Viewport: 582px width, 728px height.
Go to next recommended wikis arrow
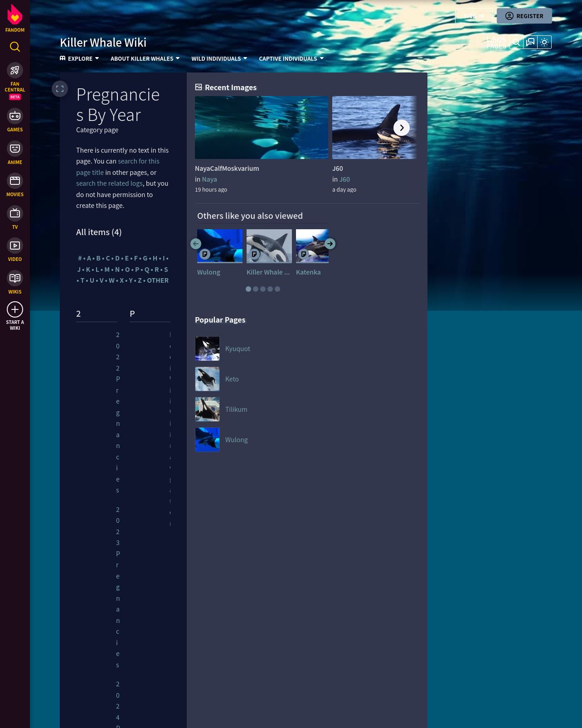tap(330, 244)
